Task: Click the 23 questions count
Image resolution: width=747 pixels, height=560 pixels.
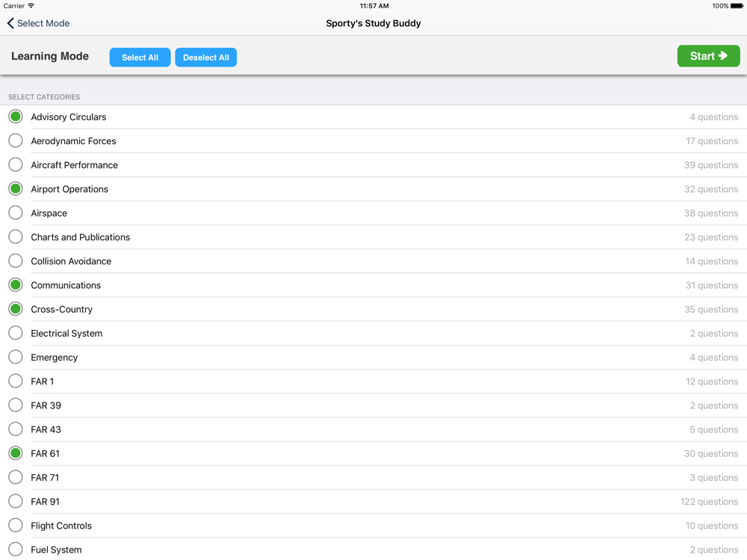Action: pyautogui.click(x=711, y=237)
